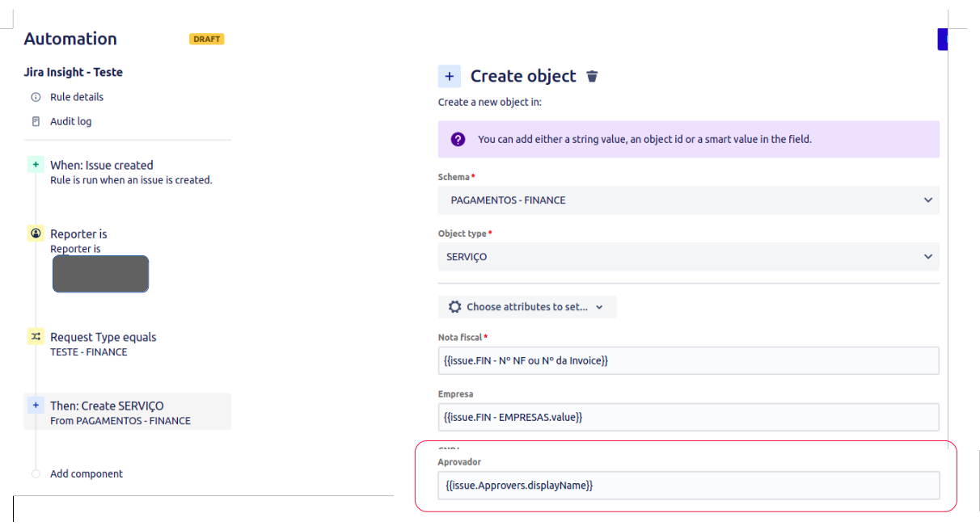This screenshot has height=526, width=980.
Task: Click into the Empresa input field
Action: point(689,417)
